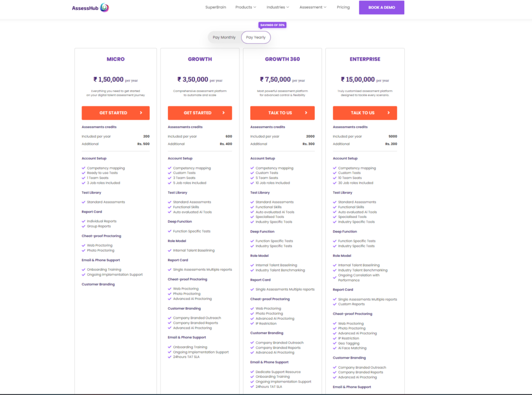532x395 pixels.
Task: Click the Micro additional credit Rs. 500
Action: point(143,144)
